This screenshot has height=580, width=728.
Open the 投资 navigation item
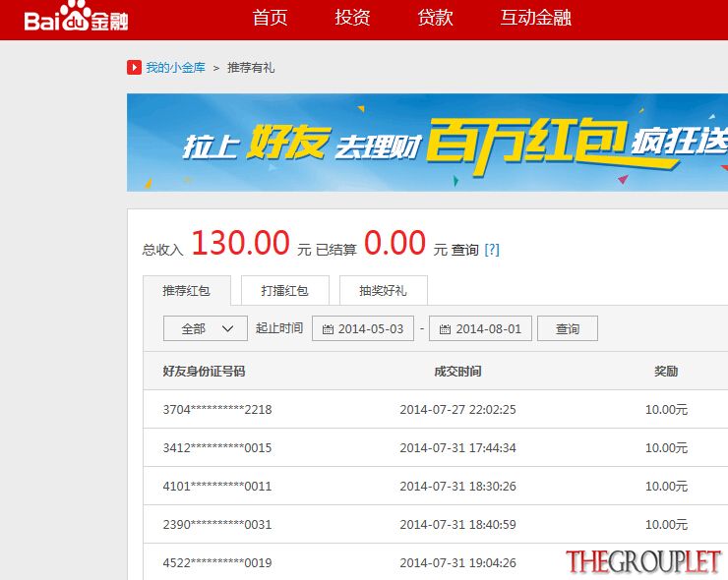(352, 18)
